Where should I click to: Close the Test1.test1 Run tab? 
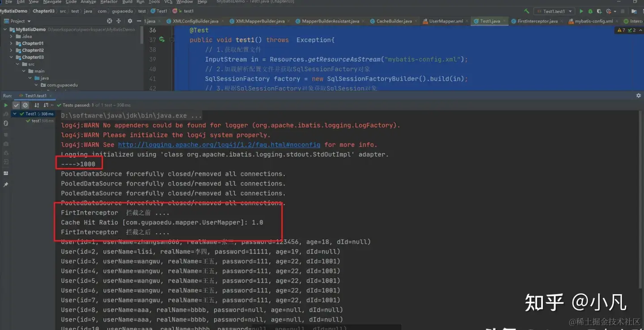51,96
